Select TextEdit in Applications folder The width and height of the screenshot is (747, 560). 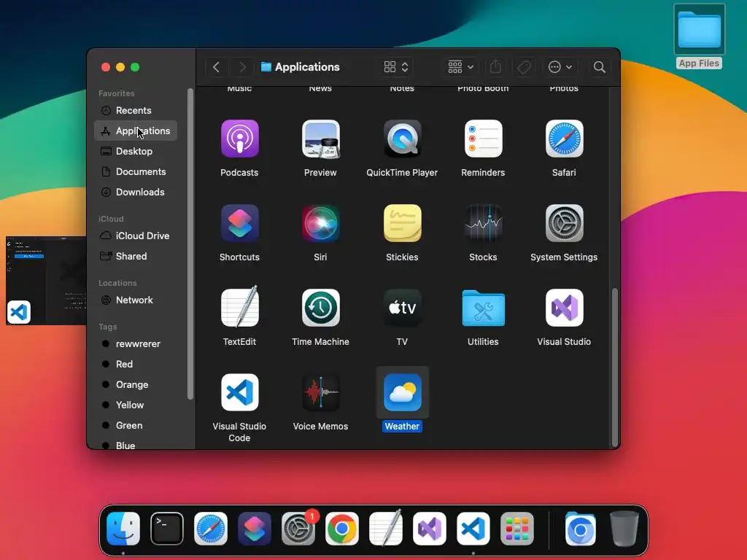239,307
